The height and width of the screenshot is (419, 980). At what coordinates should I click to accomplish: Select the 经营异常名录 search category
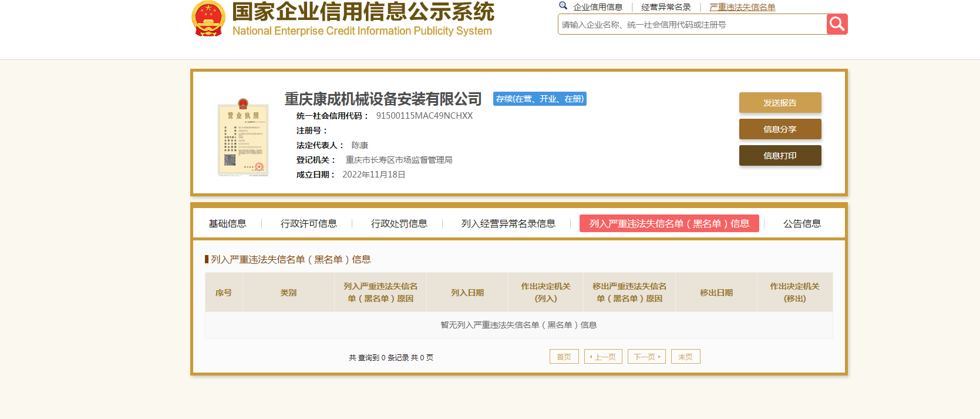click(666, 7)
